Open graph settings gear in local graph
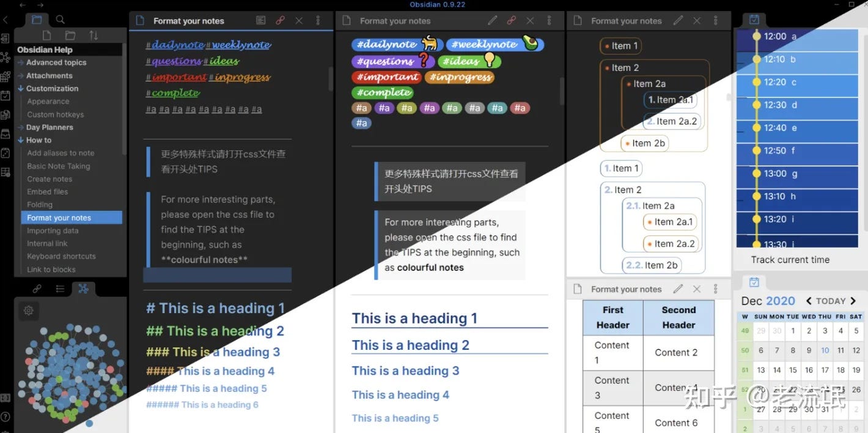Image resolution: width=868 pixels, height=433 pixels. (28, 311)
